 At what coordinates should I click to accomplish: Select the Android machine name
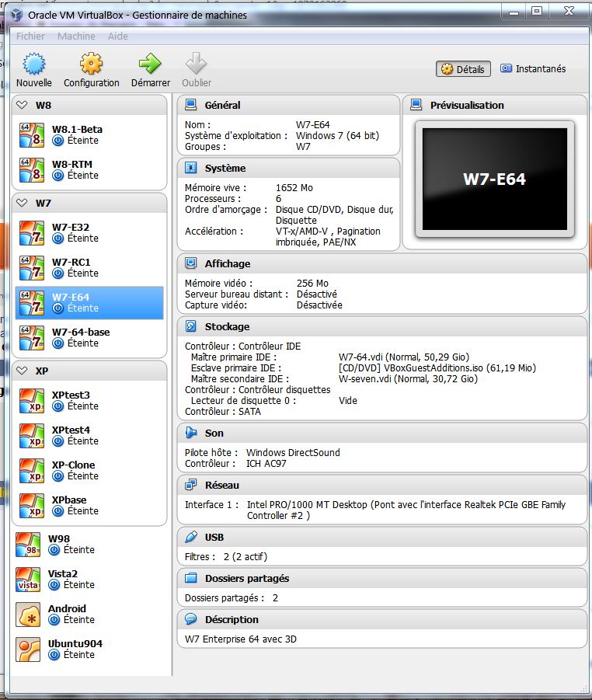coord(67,608)
